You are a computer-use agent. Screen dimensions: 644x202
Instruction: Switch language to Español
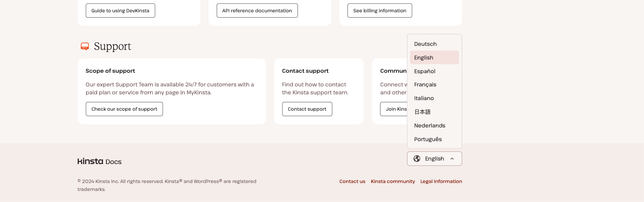(425, 71)
